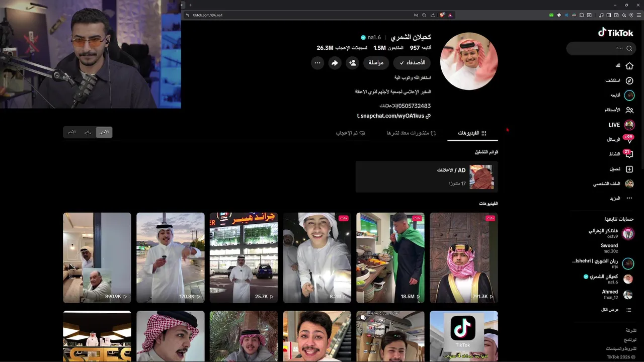Click the Brave Rewards triangle icon

tap(450, 15)
